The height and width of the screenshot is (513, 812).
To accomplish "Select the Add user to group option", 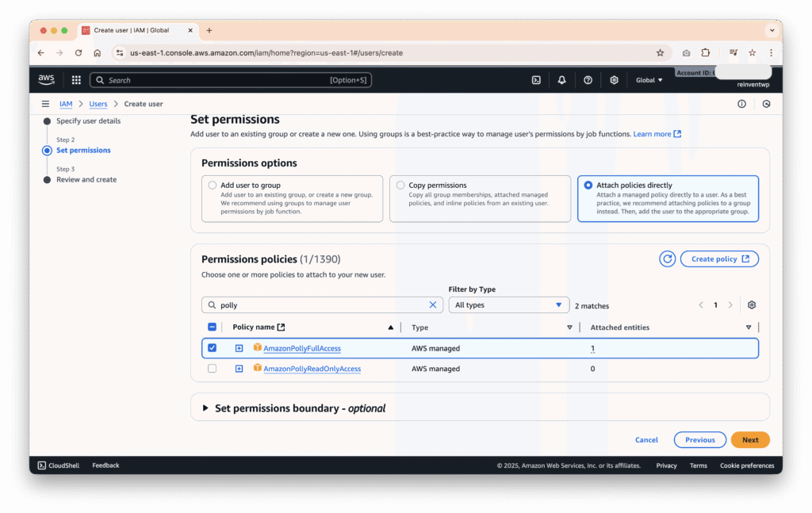I will 212,186.
